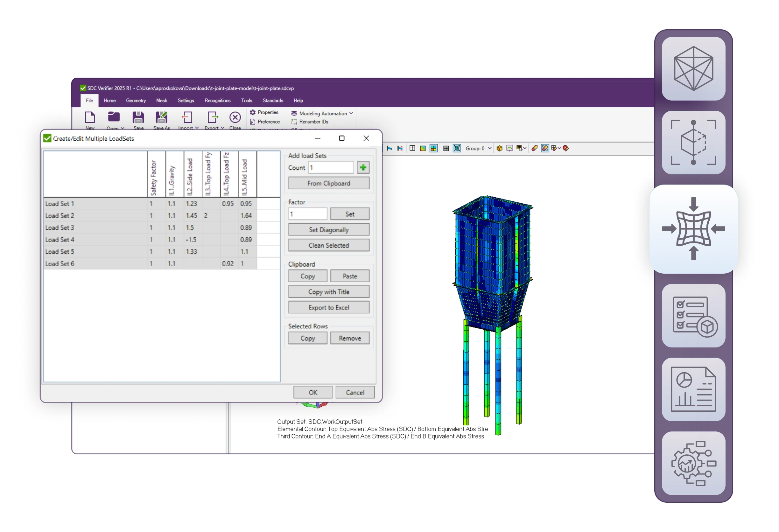779x532 pixels.
Task: Open the Recognitions ribbon tab
Action: coord(218,101)
